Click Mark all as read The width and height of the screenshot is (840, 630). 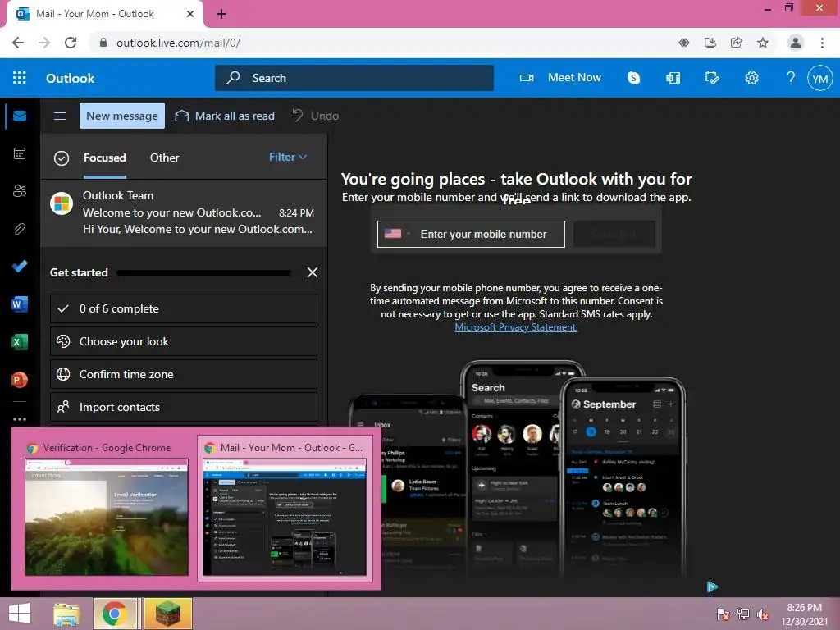click(225, 116)
